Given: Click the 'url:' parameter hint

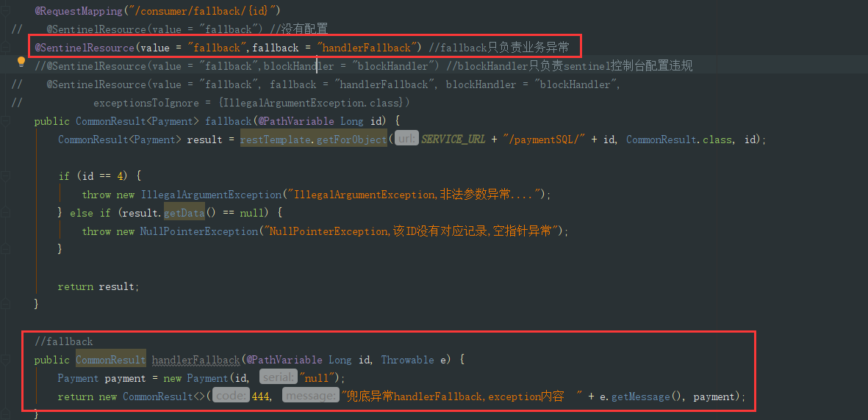Looking at the screenshot, I should (x=407, y=140).
